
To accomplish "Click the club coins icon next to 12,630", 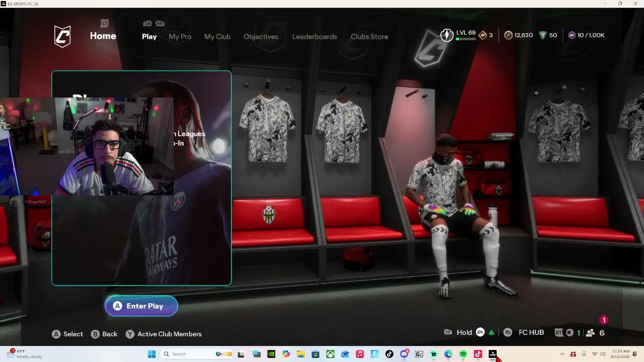I will pyautogui.click(x=508, y=35).
